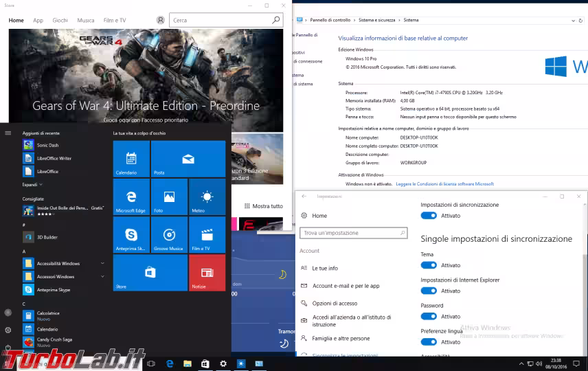This screenshot has height=371, width=588.
Task: Select the Giochi tab in Store
Action: pyautogui.click(x=60, y=20)
